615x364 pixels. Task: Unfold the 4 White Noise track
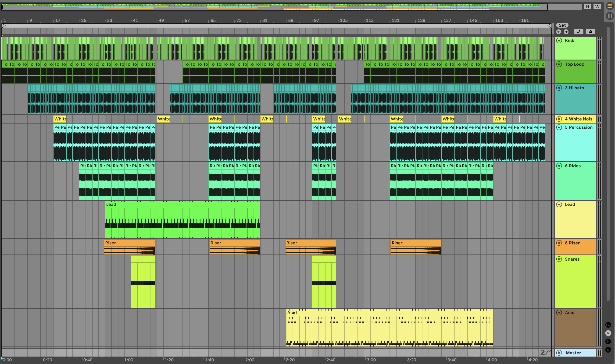point(559,119)
